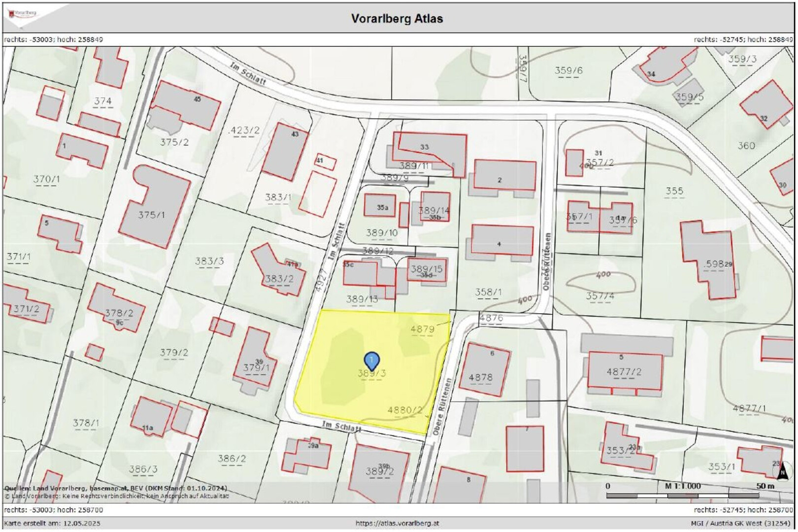Click parcel label 4878
Screen dimensions: 798x532
480,377
